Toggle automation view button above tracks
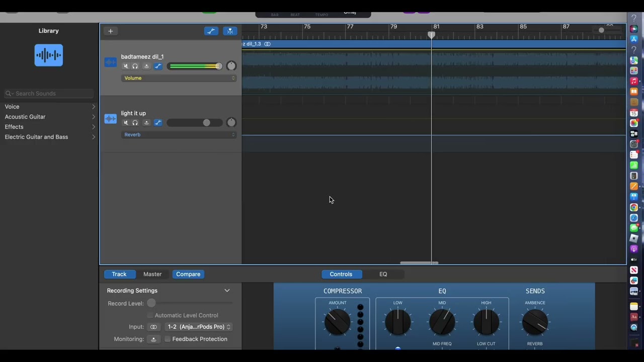This screenshot has height=362, width=644. tap(211, 31)
